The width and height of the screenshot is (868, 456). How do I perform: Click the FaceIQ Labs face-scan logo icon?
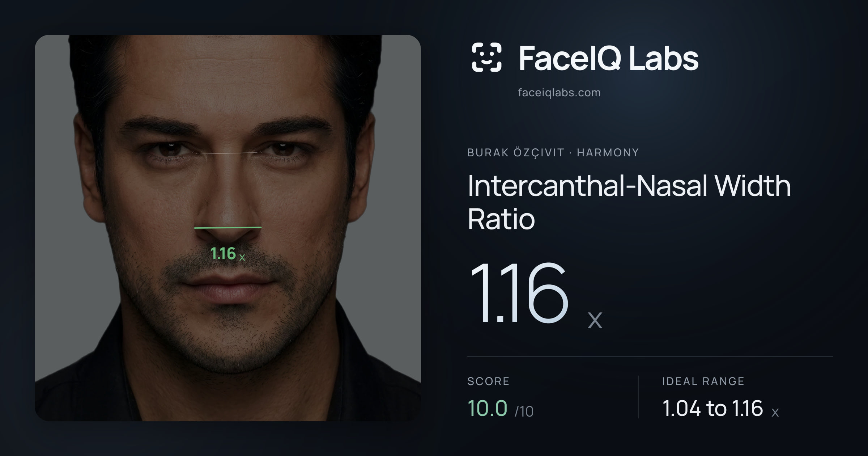(486, 57)
